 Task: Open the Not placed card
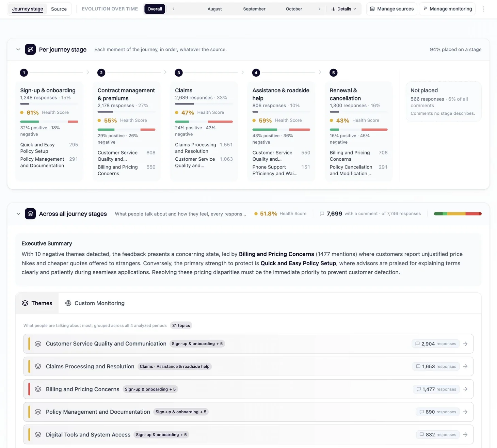click(444, 101)
